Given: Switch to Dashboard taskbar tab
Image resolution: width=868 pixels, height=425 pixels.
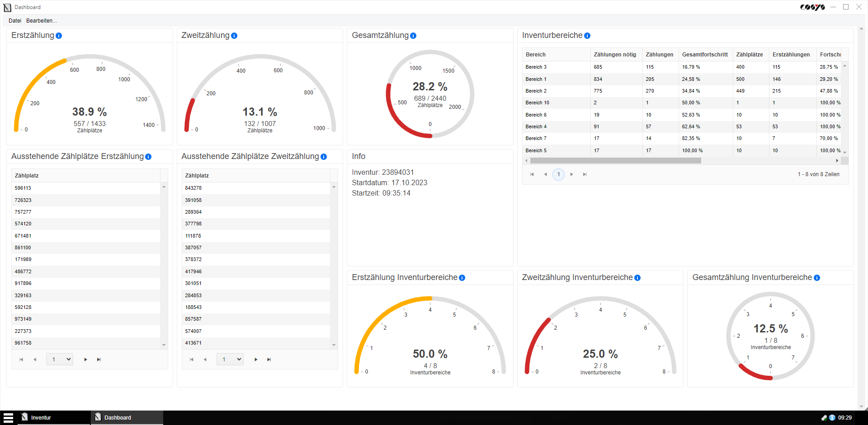Looking at the screenshot, I should click(x=127, y=418).
